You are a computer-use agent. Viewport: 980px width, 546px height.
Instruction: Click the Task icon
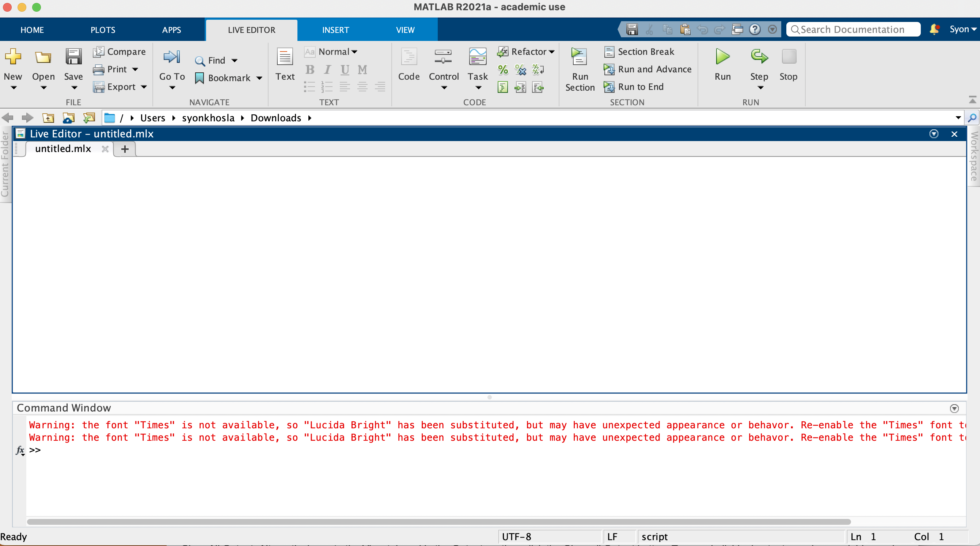tap(478, 57)
